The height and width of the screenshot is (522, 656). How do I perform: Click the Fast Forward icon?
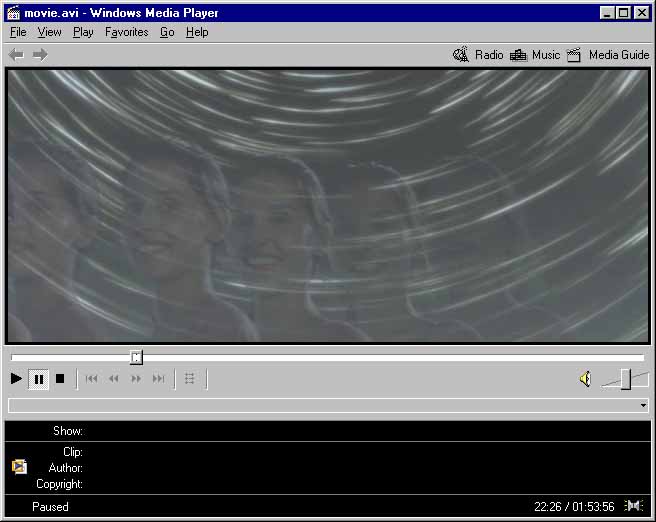(136, 379)
